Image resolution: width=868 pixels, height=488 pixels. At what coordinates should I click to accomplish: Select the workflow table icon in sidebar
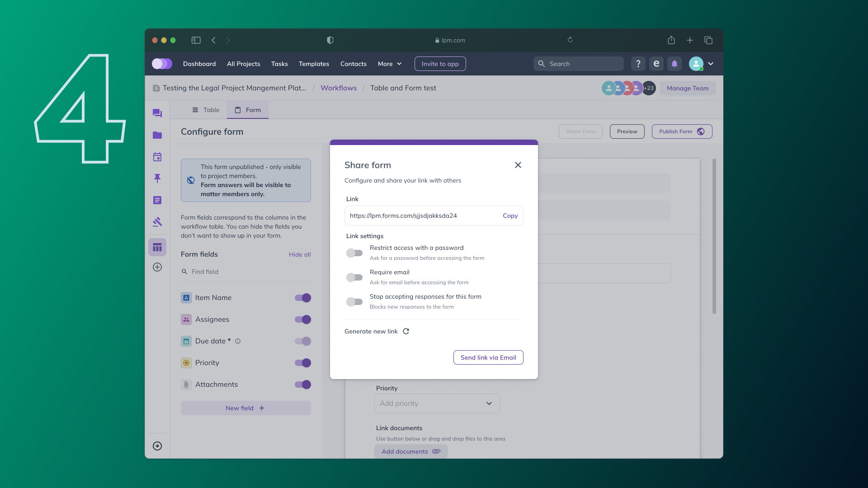point(157,247)
